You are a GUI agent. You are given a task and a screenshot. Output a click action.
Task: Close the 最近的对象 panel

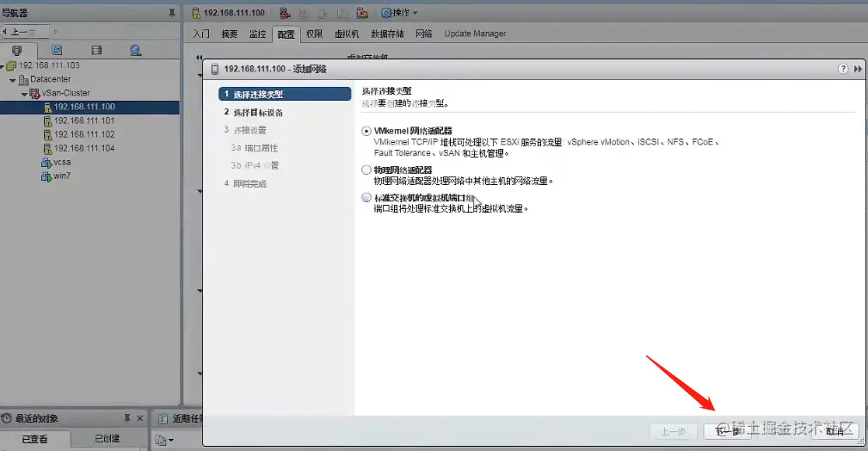(140, 418)
